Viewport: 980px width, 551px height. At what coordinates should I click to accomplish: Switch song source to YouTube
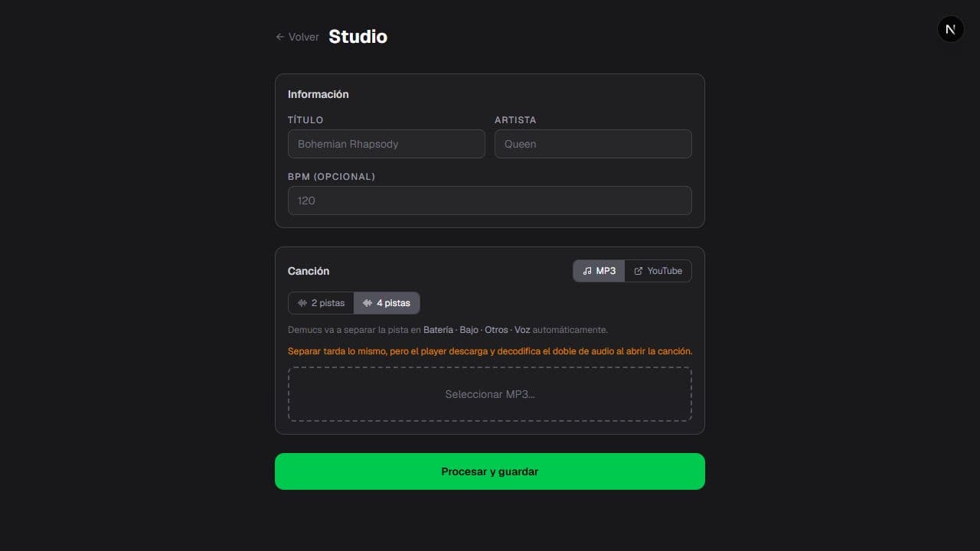click(x=658, y=271)
